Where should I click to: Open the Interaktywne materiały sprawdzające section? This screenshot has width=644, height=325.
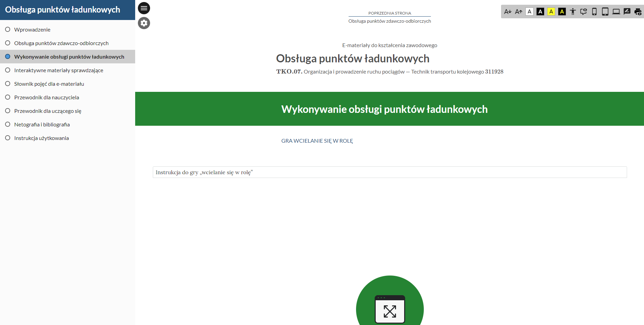pos(58,70)
